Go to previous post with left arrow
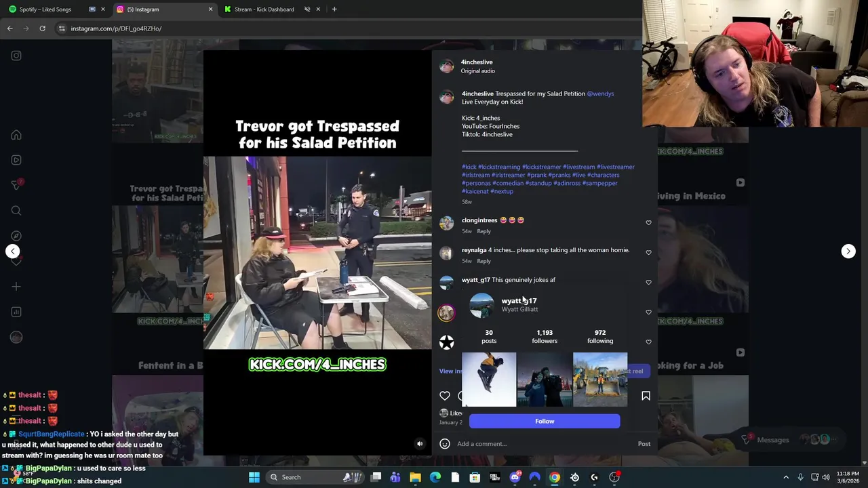 point(12,251)
